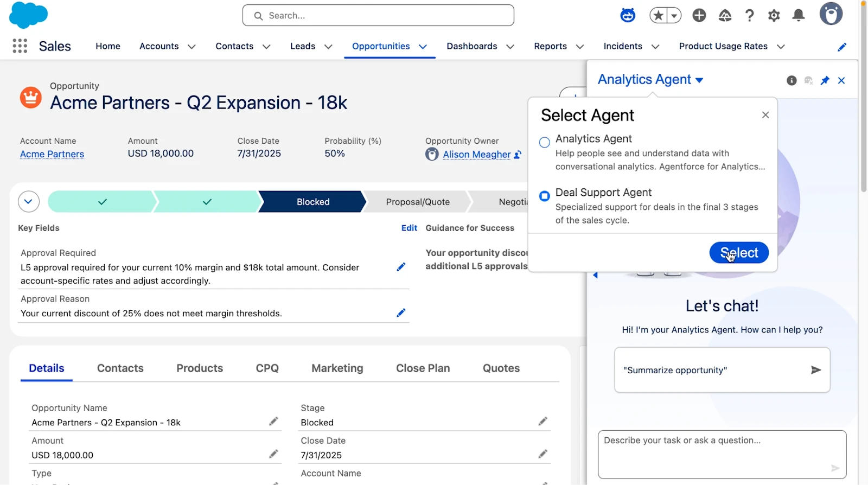868x485 pixels.
Task: Open the Setup gear icon
Action: [774, 16]
